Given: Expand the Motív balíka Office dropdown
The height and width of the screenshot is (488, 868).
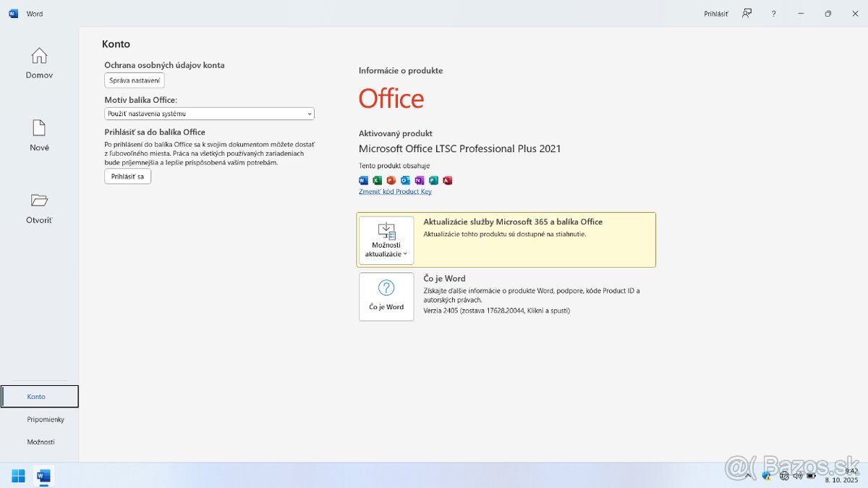Looking at the screenshot, I should click(x=209, y=114).
